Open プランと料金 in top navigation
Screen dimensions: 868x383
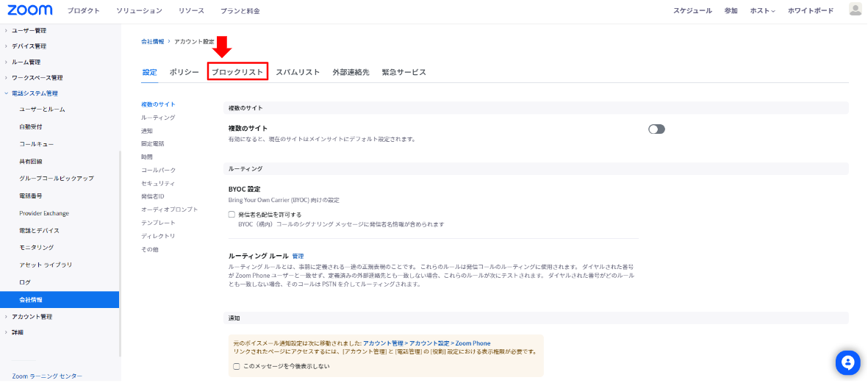click(240, 11)
